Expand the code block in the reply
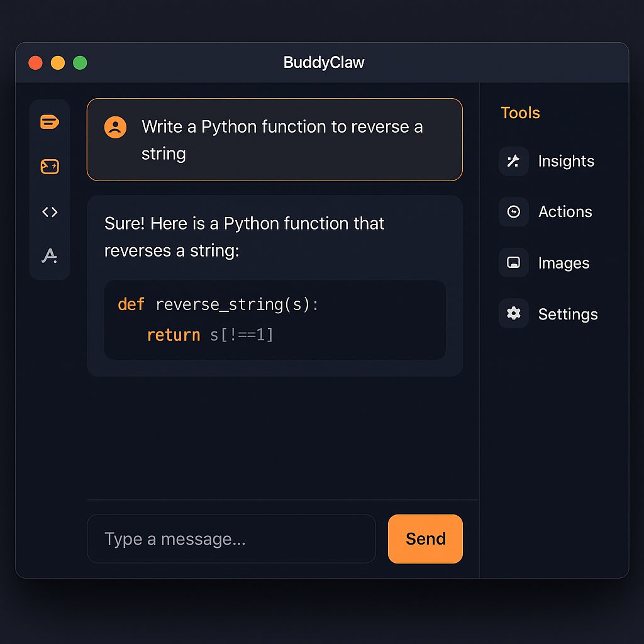The height and width of the screenshot is (644, 644). click(275, 320)
